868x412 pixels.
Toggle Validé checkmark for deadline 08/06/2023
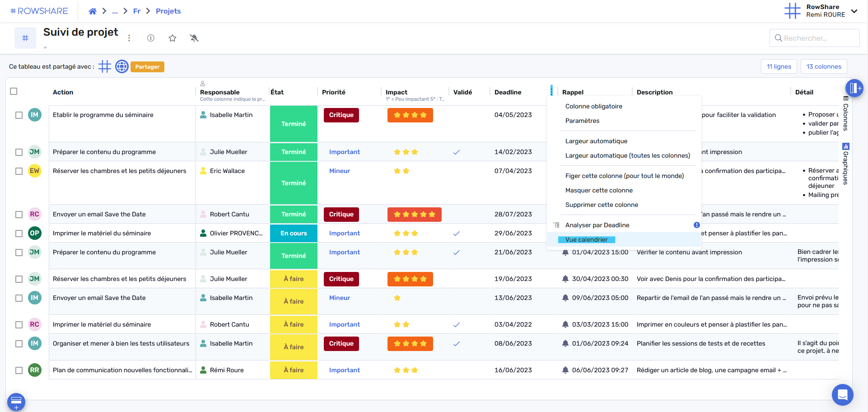tap(457, 344)
